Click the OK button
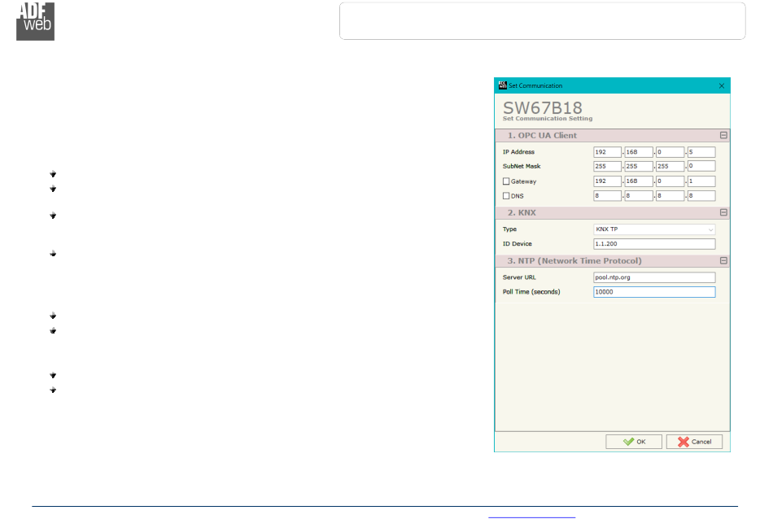773x532 pixels. coord(634,442)
